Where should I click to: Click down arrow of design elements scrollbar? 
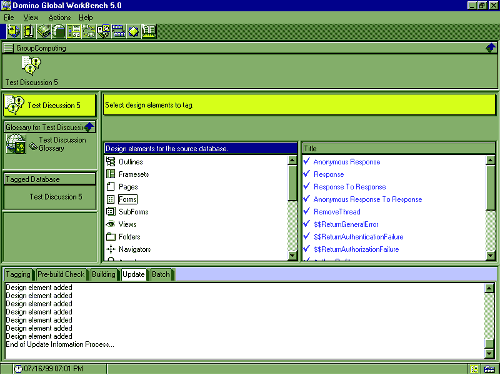(292, 256)
